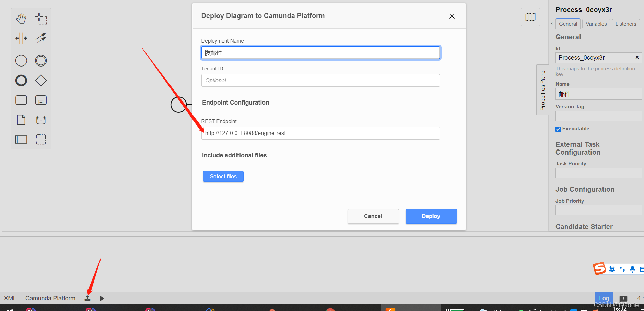644x311 pixels.
Task: Focus the REST Endpoint field
Action: coord(320,133)
